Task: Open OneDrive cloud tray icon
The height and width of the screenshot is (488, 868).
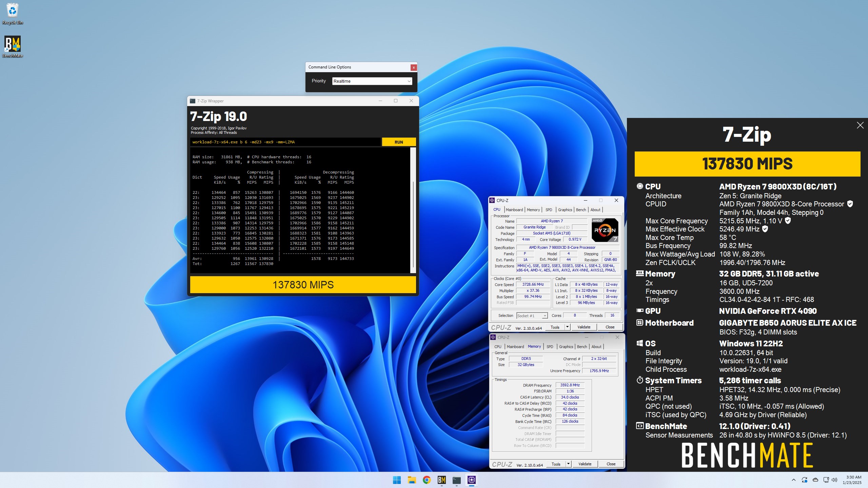Action: [x=815, y=480]
